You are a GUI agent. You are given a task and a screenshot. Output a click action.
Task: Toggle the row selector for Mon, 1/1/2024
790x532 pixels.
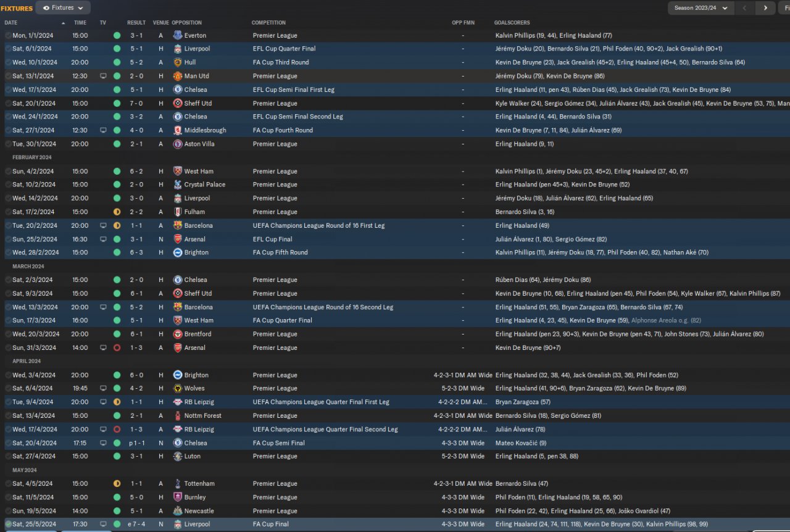pyautogui.click(x=8, y=35)
